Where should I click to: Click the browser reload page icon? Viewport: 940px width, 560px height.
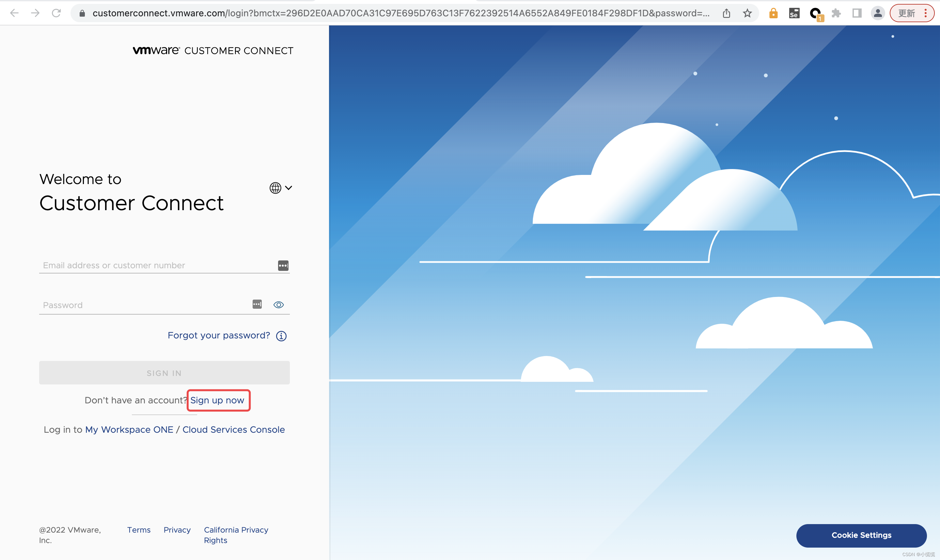coord(56,13)
